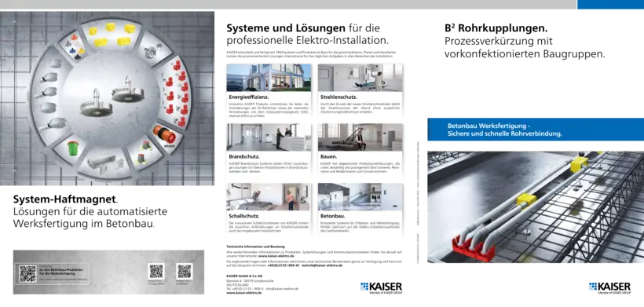The height and width of the screenshot is (307, 644).
Task: Click "Technische Information und Beratung" heading
Action: pyautogui.click(x=255, y=247)
